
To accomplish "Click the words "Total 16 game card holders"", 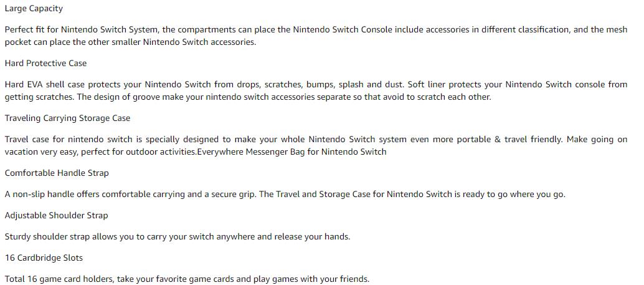I will click(60, 279).
